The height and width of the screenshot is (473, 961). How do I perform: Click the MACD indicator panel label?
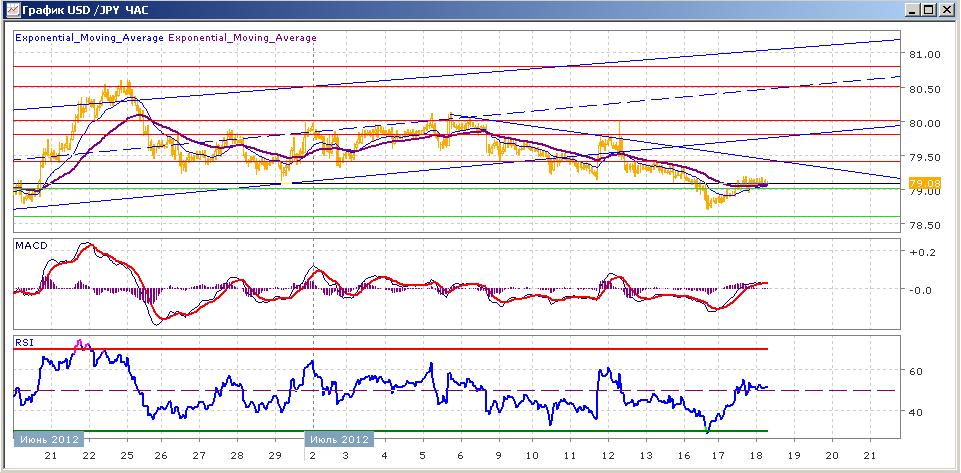click(x=30, y=246)
